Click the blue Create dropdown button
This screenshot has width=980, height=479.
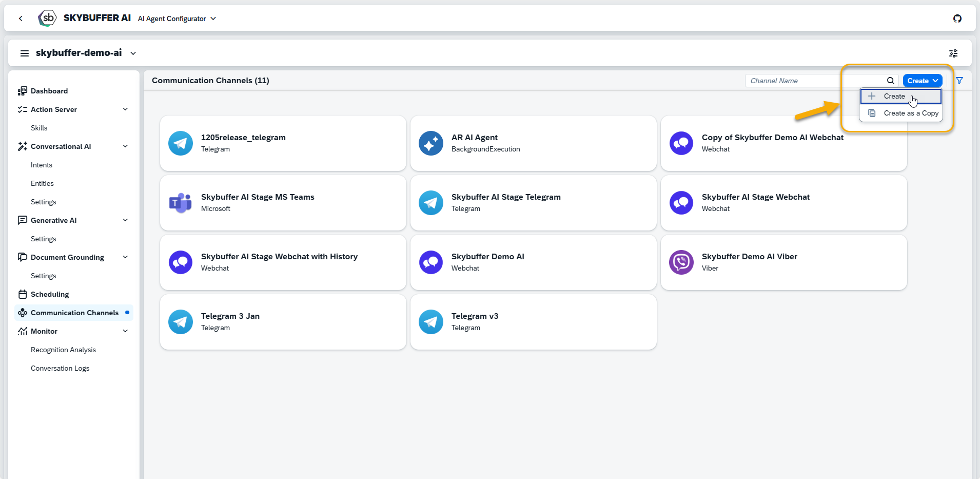click(x=923, y=81)
